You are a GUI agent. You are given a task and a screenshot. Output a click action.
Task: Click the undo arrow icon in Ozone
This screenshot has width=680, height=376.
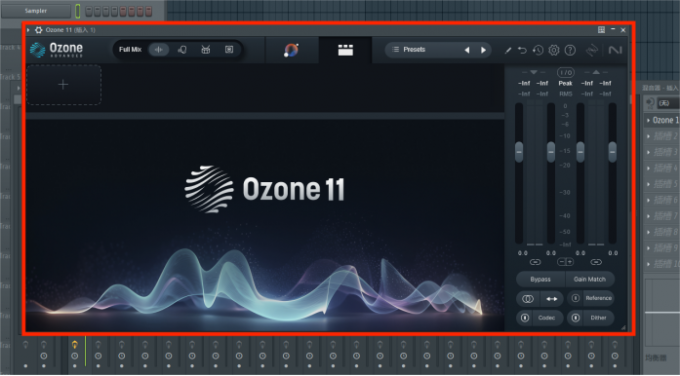pos(523,50)
